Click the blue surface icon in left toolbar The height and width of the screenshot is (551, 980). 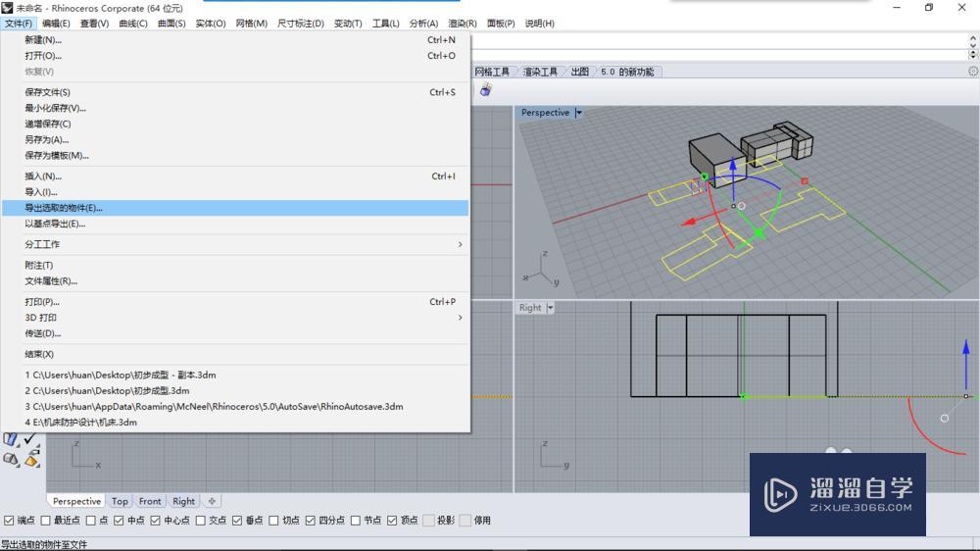click(11, 439)
